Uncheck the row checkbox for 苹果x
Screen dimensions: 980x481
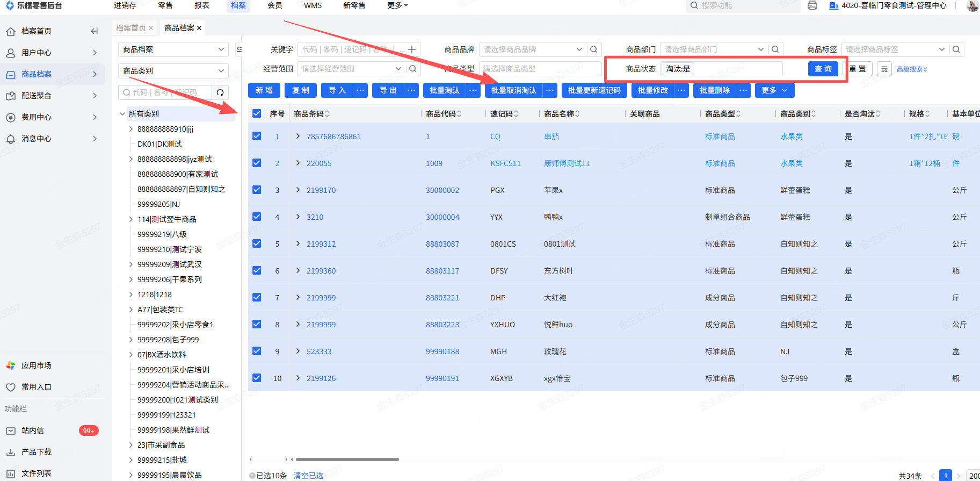[257, 190]
